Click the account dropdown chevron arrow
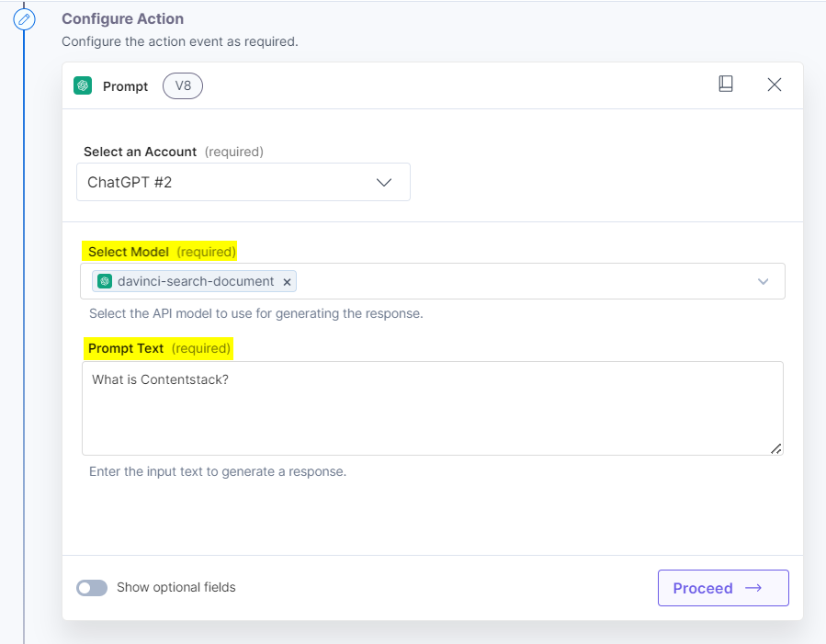This screenshot has width=826, height=644. pos(384,182)
